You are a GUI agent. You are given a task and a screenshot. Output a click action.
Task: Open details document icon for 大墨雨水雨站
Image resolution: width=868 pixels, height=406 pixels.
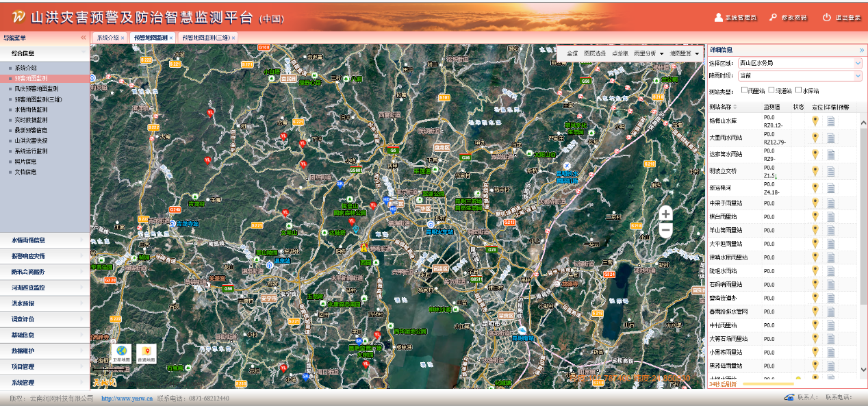point(831,138)
